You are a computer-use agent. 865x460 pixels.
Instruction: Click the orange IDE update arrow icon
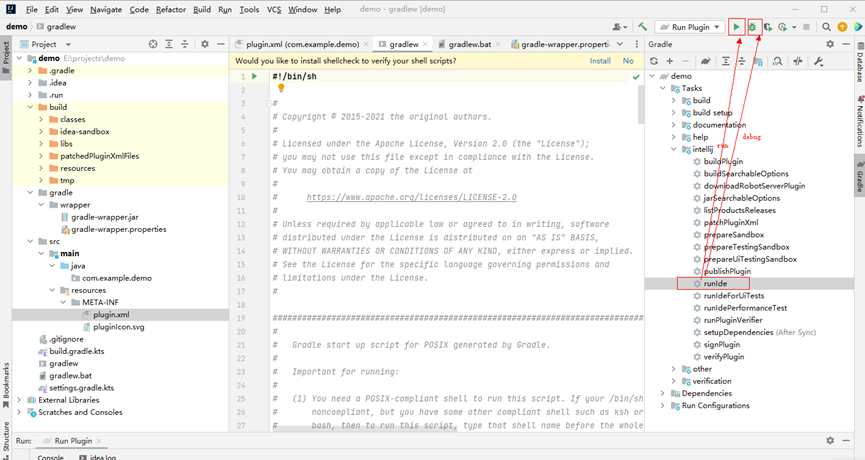842,26
